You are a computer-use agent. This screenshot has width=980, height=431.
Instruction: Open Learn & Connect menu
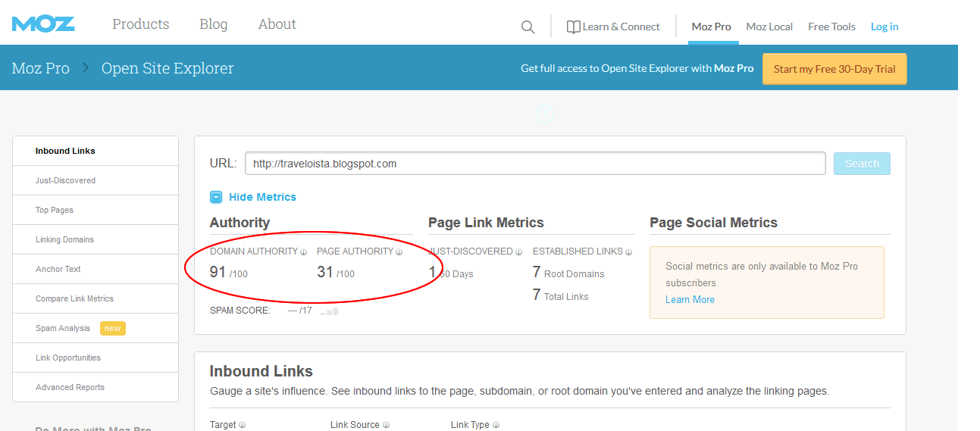(x=613, y=27)
